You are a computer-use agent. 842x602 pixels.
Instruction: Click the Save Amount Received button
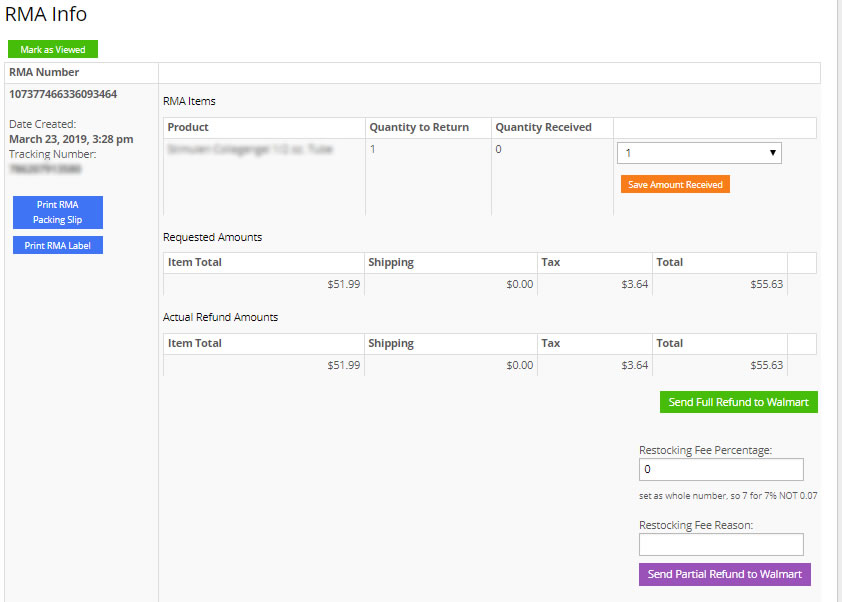pyautogui.click(x=675, y=183)
